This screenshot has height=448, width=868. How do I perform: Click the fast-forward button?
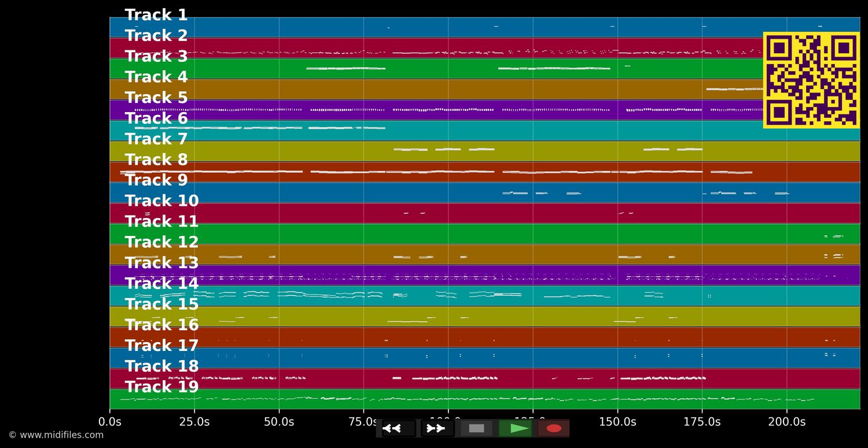pyautogui.click(x=437, y=428)
